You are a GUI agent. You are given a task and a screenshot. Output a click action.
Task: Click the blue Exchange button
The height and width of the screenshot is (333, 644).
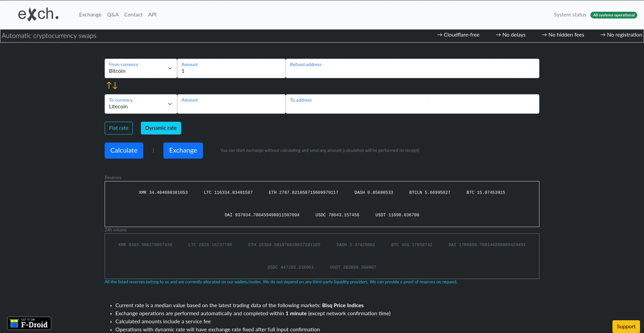pos(183,151)
